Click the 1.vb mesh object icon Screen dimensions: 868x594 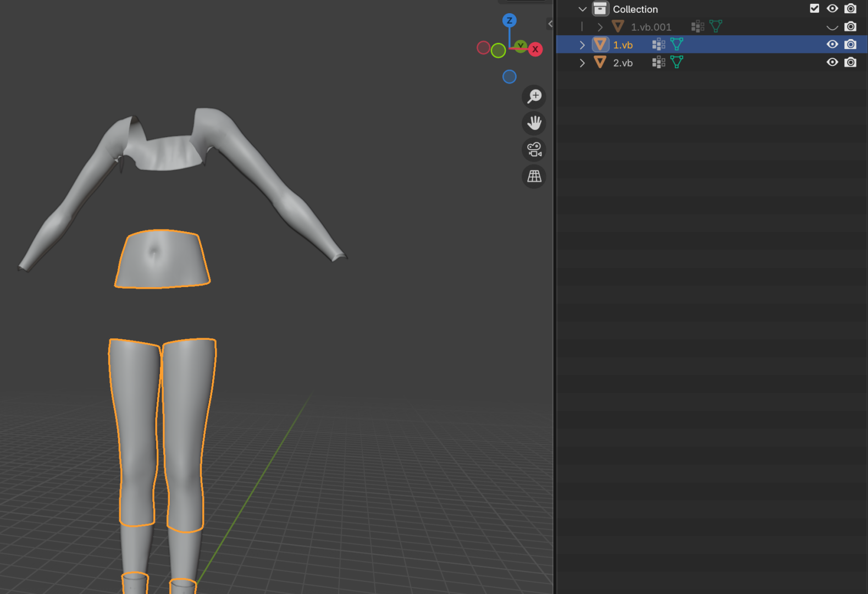click(600, 45)
